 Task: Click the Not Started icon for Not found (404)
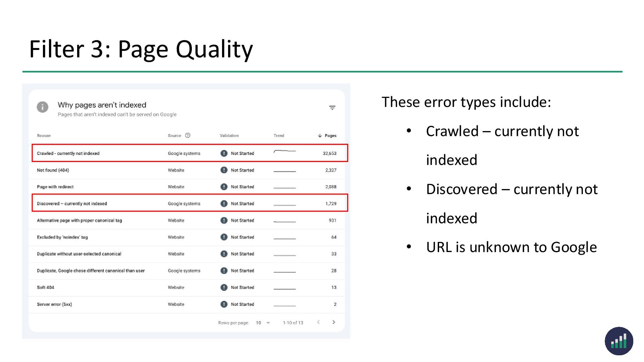pos(224,170)
